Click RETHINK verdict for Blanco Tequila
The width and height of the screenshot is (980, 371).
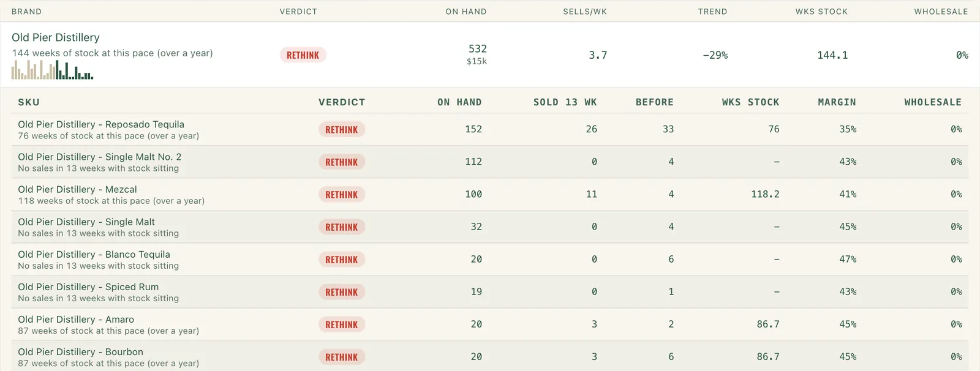342,260
